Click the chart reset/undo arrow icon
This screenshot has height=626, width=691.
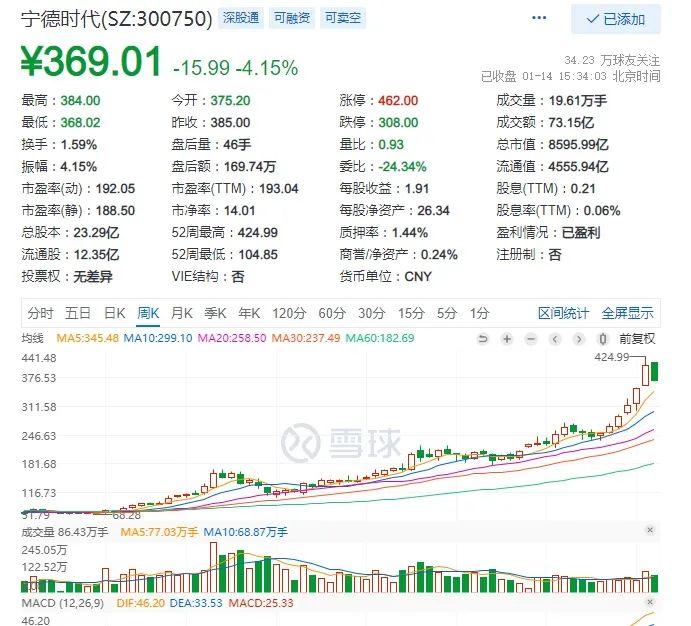(x=483, y=339)
